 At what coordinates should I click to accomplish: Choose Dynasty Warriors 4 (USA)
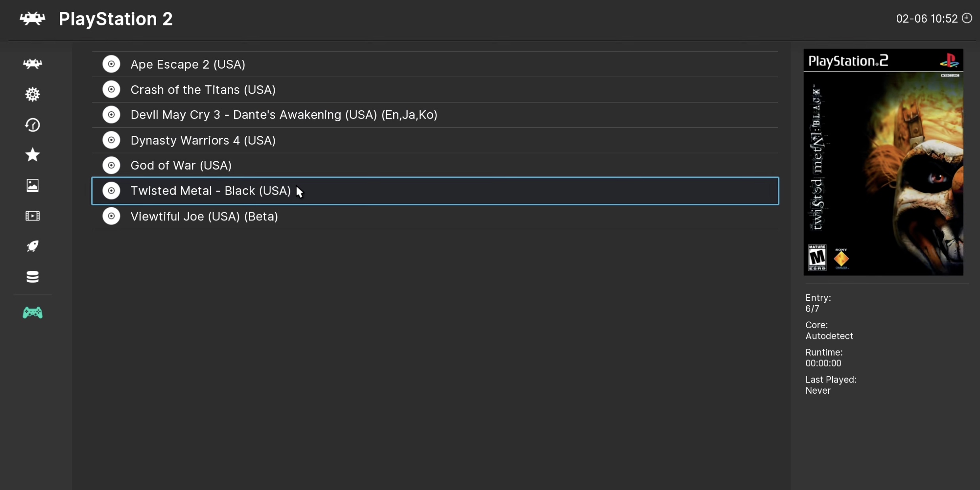203,140
